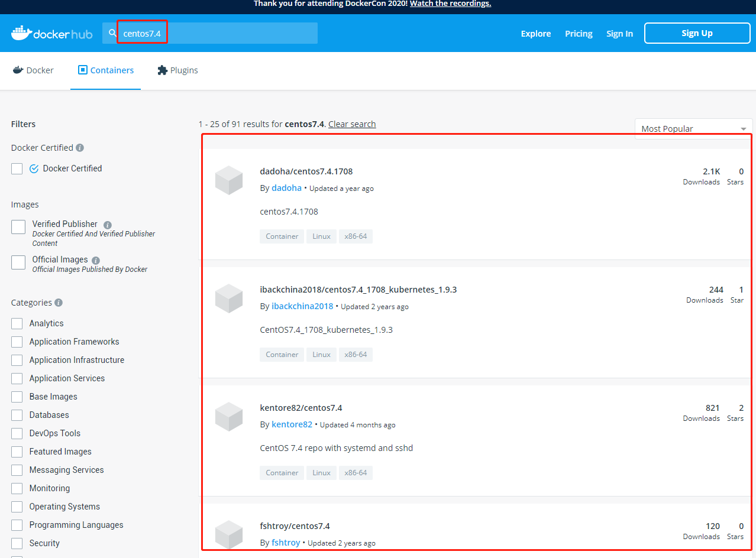Open the fshtroy/centos7.4 result title
This screenshot has height=558, width=756.
(295, 526)
